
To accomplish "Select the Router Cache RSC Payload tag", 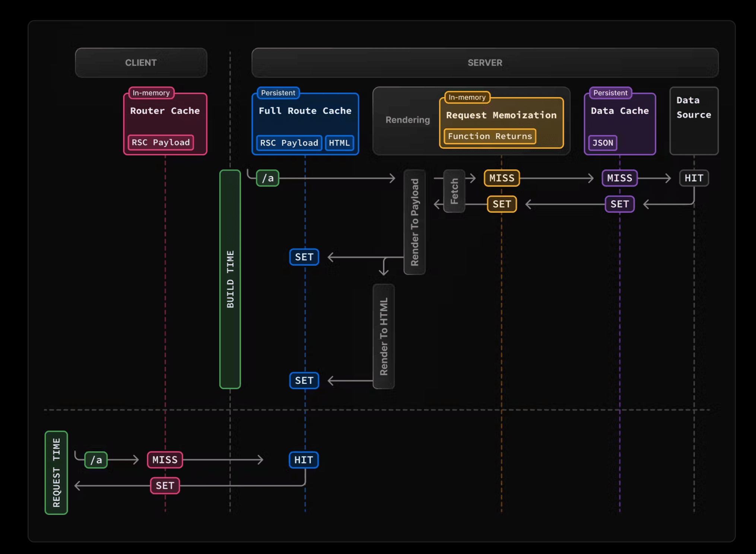I will tap(161, 143).
